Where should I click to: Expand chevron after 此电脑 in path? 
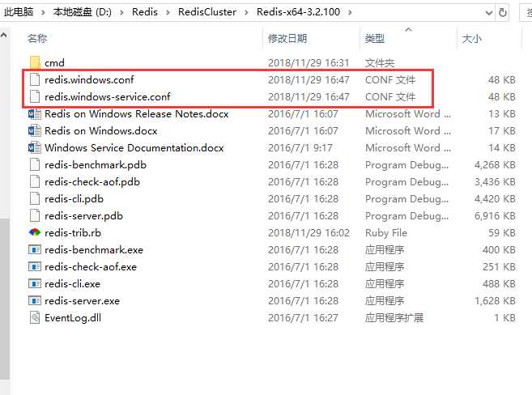[x=43, y=12]
